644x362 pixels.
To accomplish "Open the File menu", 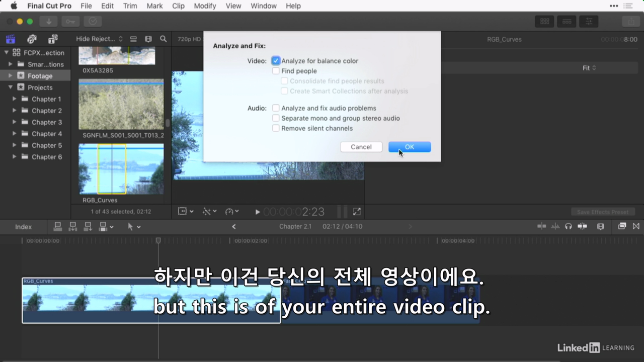I will click(x=86, y=6).
